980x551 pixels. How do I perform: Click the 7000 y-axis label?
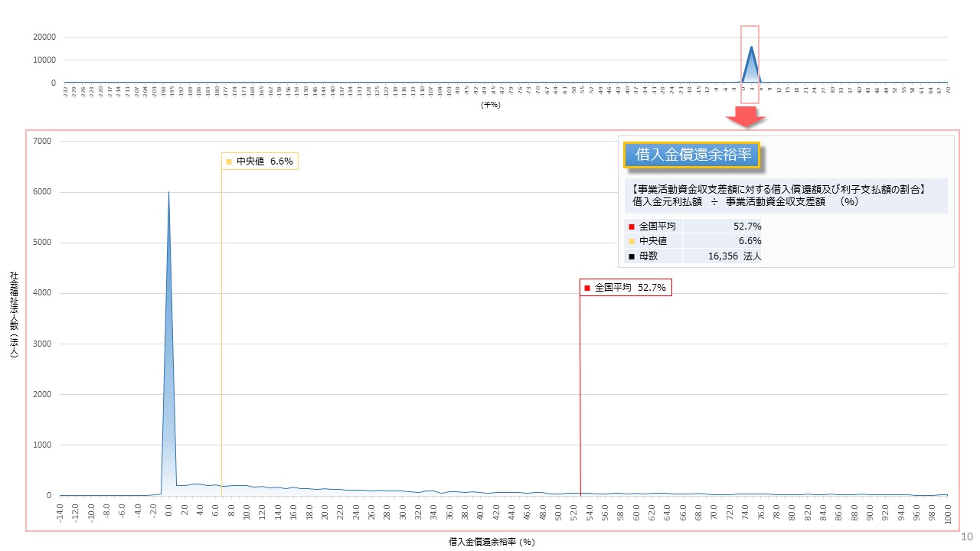click(41, 142)
